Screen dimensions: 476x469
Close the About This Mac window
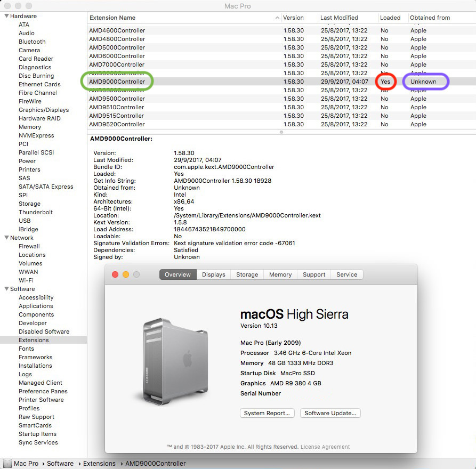click(x=115, y=274)
